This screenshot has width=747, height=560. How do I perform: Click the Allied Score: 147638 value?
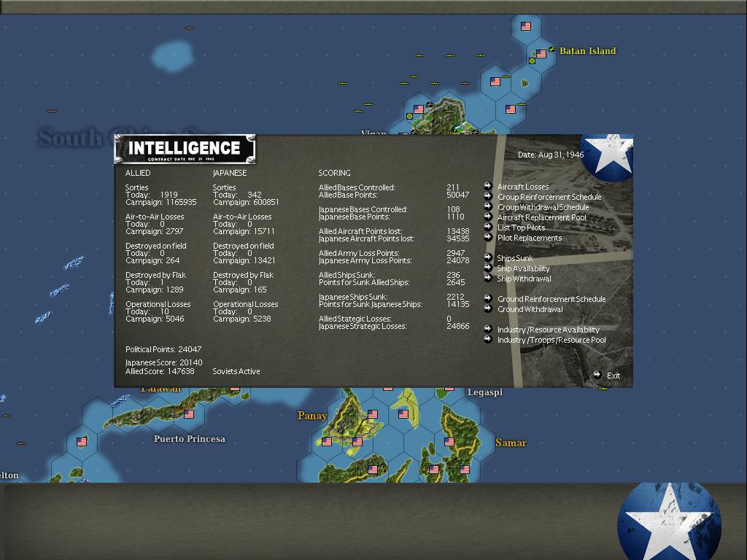click(x=160, y=371)
